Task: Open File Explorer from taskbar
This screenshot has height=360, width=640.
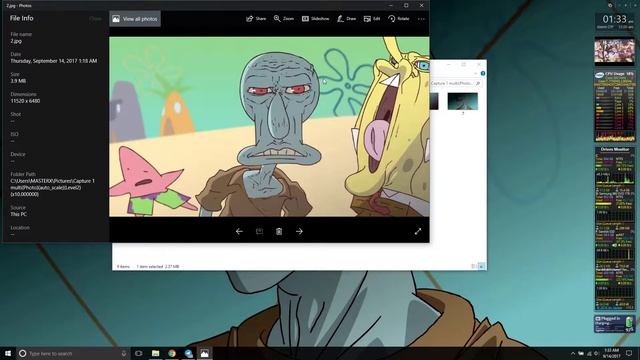Action: point(156,353)
